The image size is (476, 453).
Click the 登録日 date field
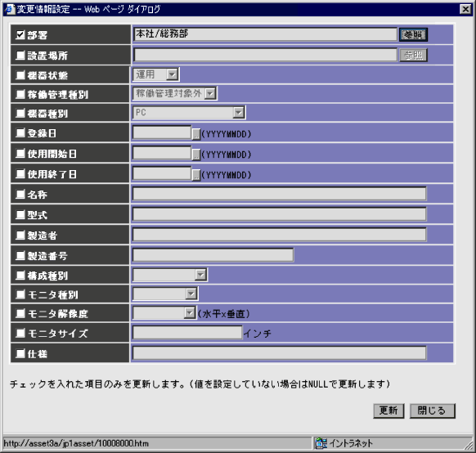tap(162, 132)
